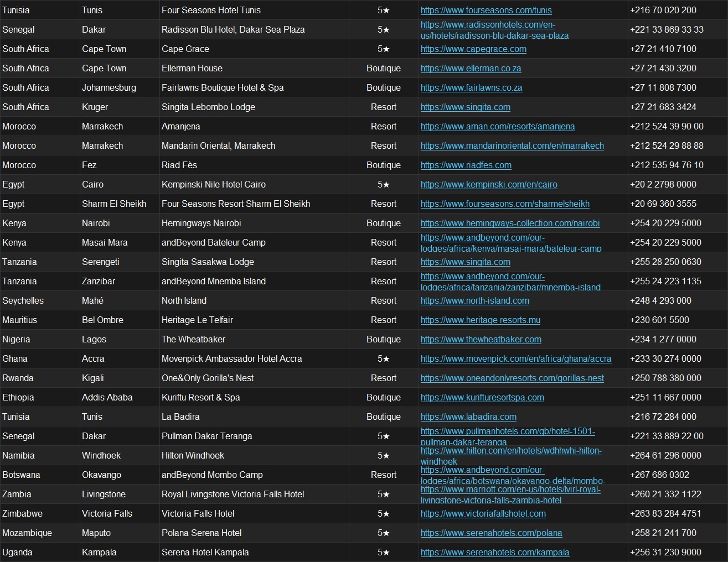
Task: Follow the mandarinoriental.com/en/marrakech link
Action: point(512,145)
